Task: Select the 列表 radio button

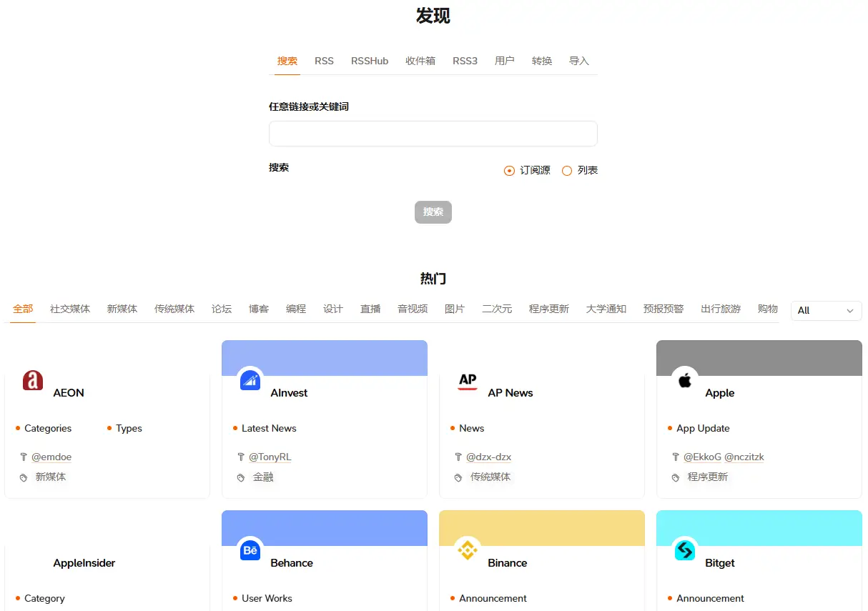Action: 567,171
